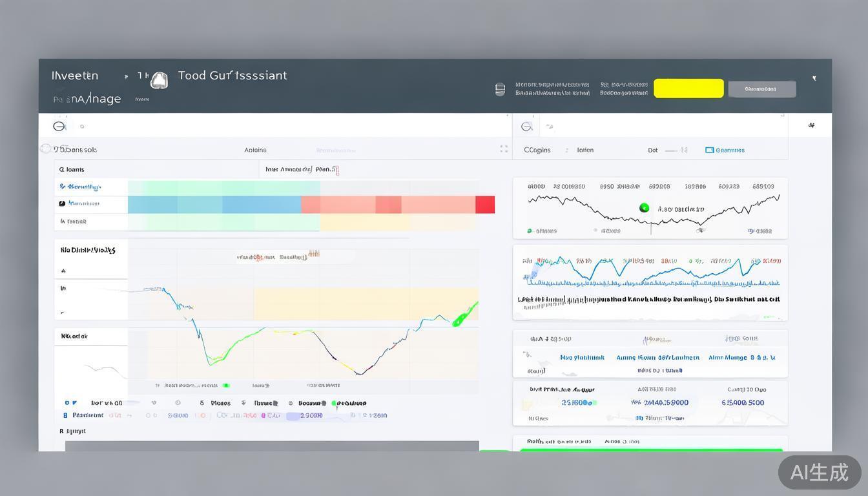Click the fullscreen expand icon
Viewport: 868px width, 496px height.
504,149
